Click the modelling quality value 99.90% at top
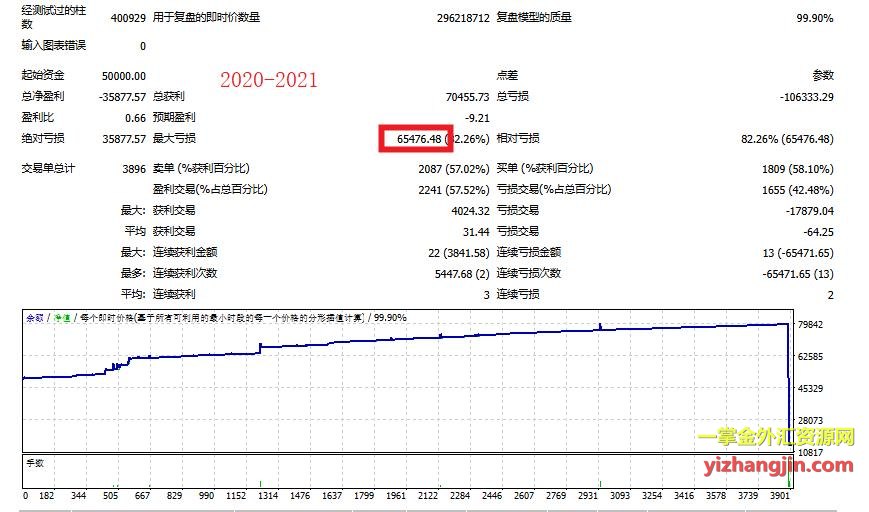Image resolution: width=869 pixels, height=512 pixels. click(x=814, y=18)
